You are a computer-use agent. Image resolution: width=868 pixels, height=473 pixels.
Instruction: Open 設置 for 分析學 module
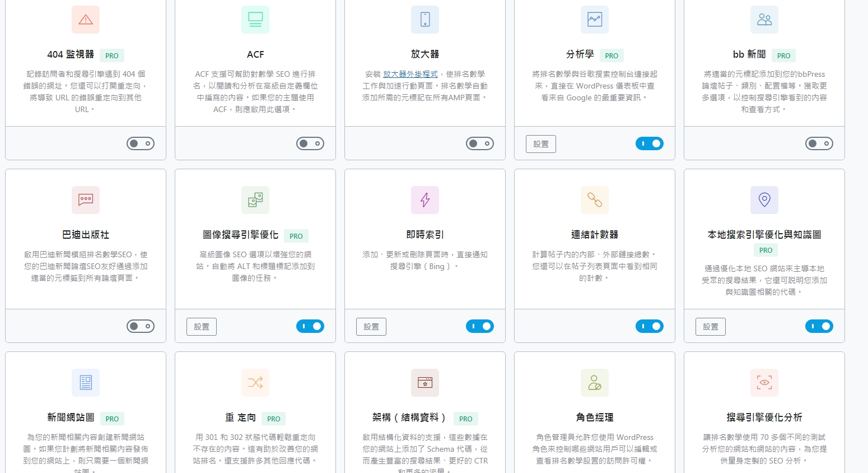point(541,144)
